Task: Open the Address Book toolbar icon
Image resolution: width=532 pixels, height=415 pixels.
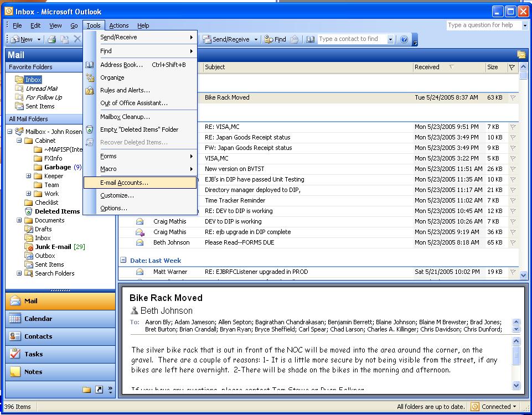Action: coord(311,39)
